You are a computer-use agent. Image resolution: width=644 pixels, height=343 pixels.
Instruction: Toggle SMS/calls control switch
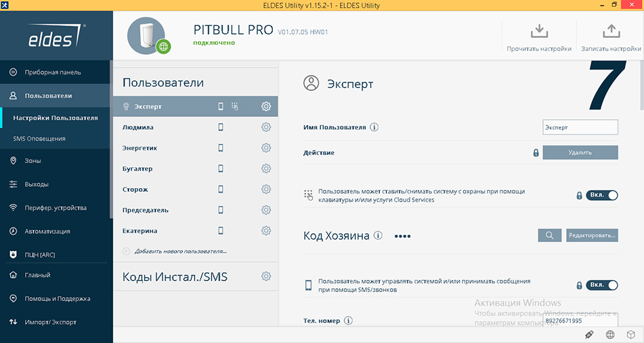(602, 285)
